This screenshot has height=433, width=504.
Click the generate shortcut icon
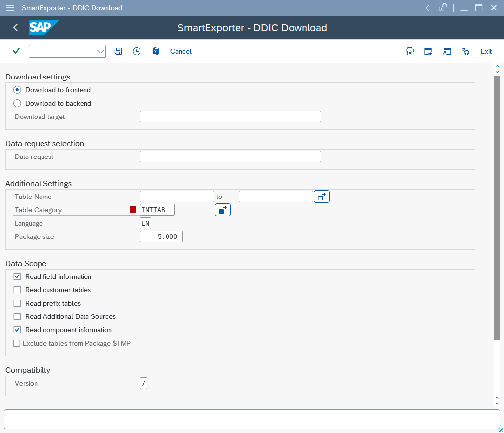point(447,51)
